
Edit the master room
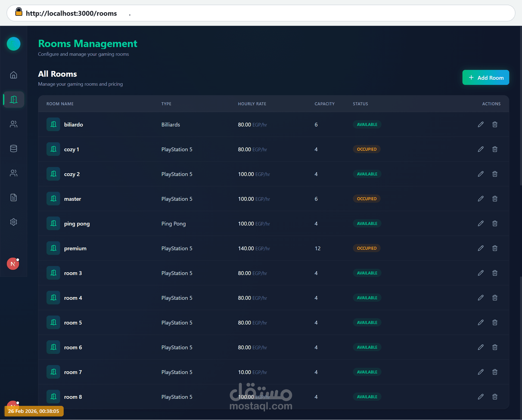[x=481, y=199]
